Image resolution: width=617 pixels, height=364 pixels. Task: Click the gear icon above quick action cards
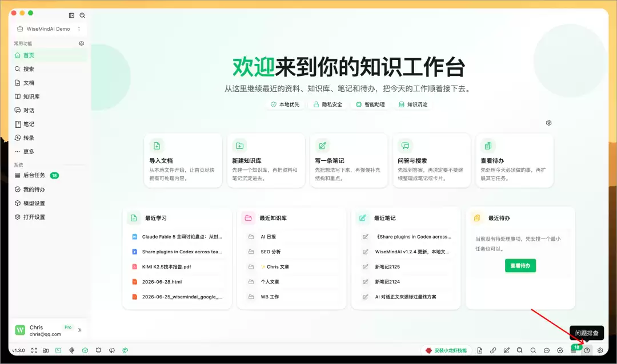[548, 123]
